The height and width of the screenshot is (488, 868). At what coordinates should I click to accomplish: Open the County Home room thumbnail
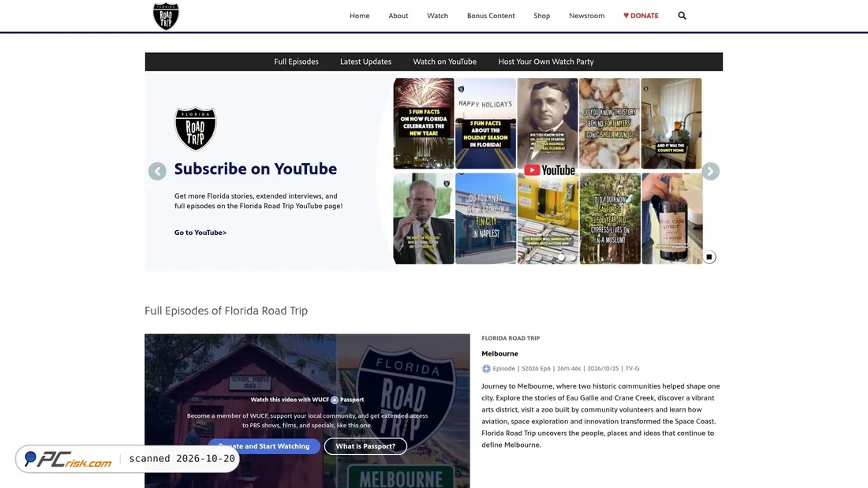point(671,124)
